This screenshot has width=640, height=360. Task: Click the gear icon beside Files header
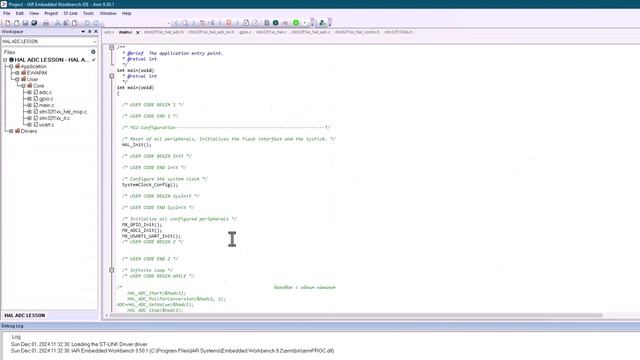(x=93, y=52)
